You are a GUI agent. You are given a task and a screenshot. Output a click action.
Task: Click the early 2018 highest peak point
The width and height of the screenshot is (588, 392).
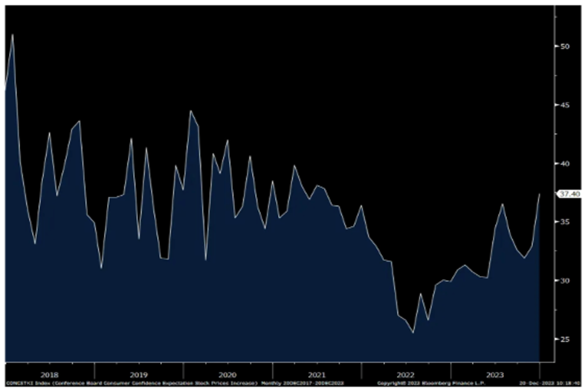pyautogui.click(x=12, y=34)
